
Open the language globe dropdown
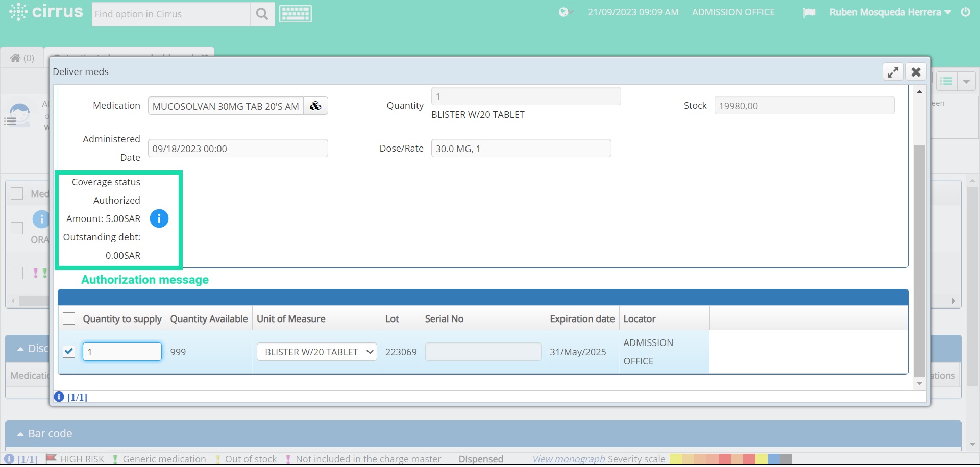pos(565,12)
